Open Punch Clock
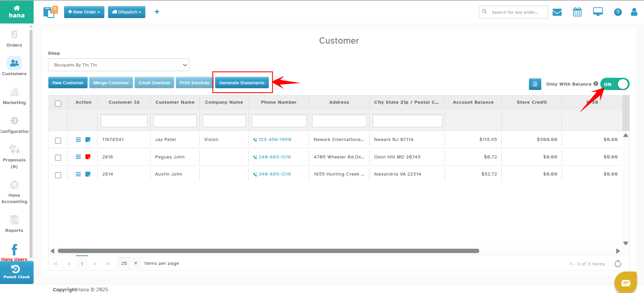This screenshot has width=644, height=293. [16, 272]
